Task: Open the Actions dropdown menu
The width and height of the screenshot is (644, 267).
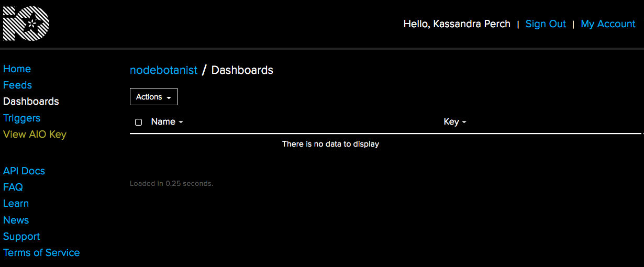Action: tap(153, 97)
